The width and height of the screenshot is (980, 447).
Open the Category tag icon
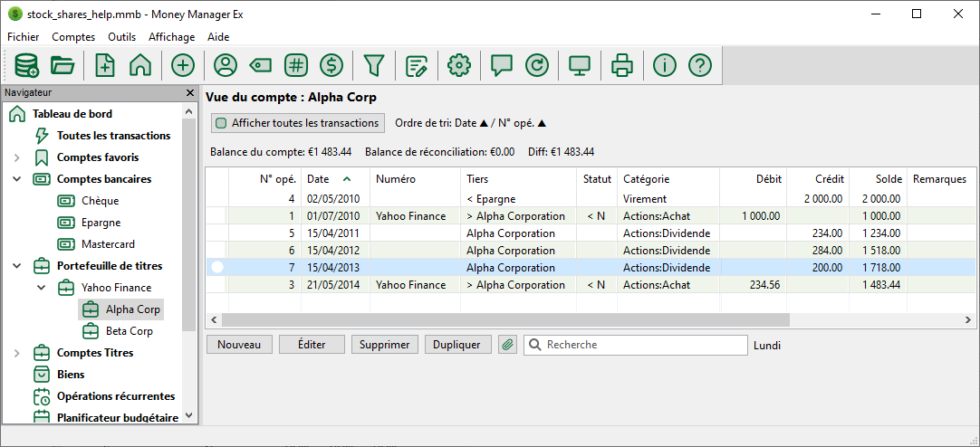coord(260,65)
